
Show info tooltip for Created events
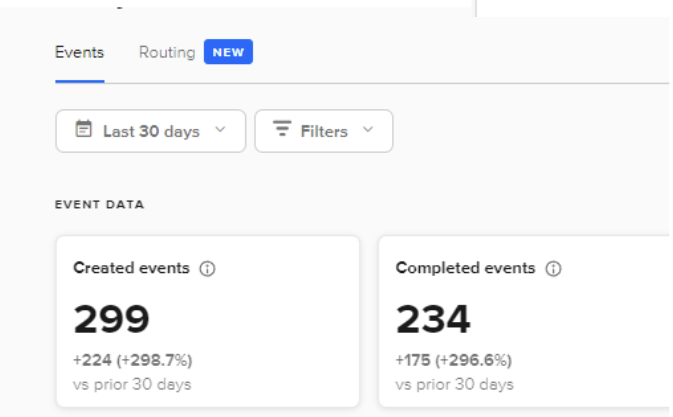click(x=208, y=269)
